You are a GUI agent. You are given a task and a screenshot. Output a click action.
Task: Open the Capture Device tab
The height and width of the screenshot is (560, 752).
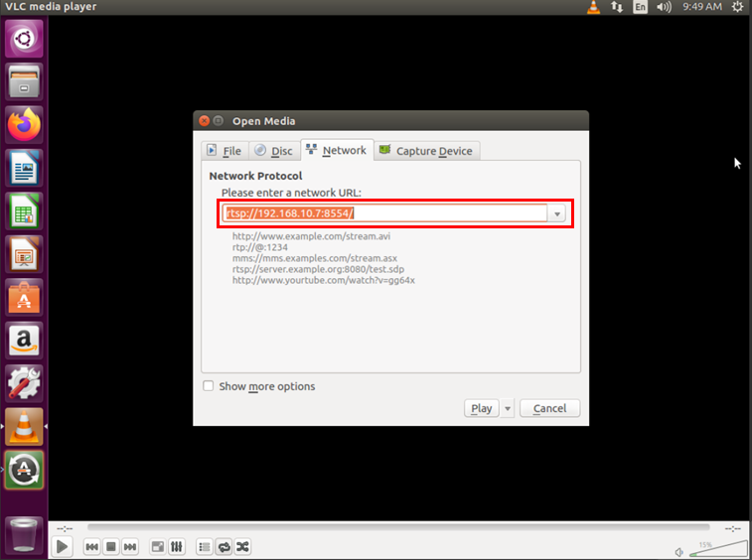click(426, 151)
